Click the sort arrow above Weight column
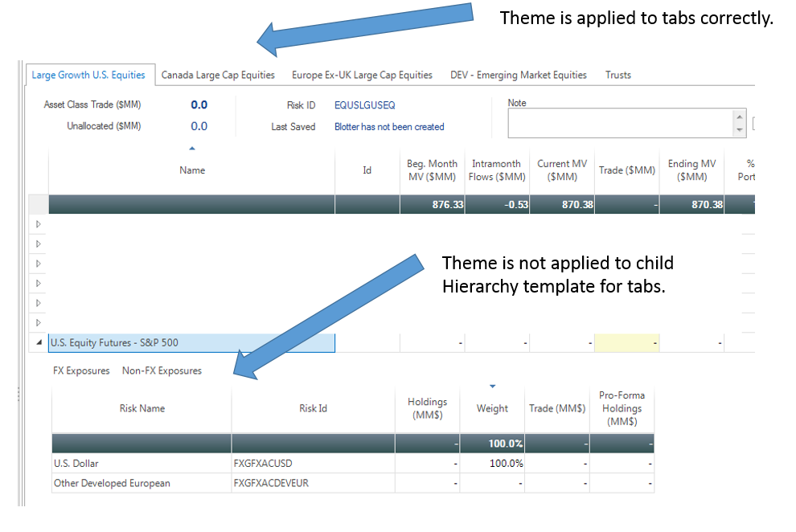This screenshot has width=796, height=532. point(492,387)
